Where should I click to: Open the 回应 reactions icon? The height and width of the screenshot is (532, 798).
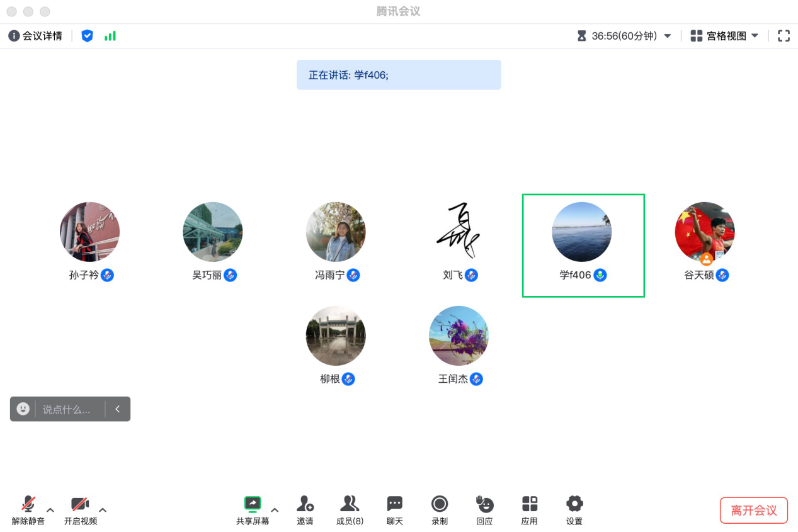[484, 509]
